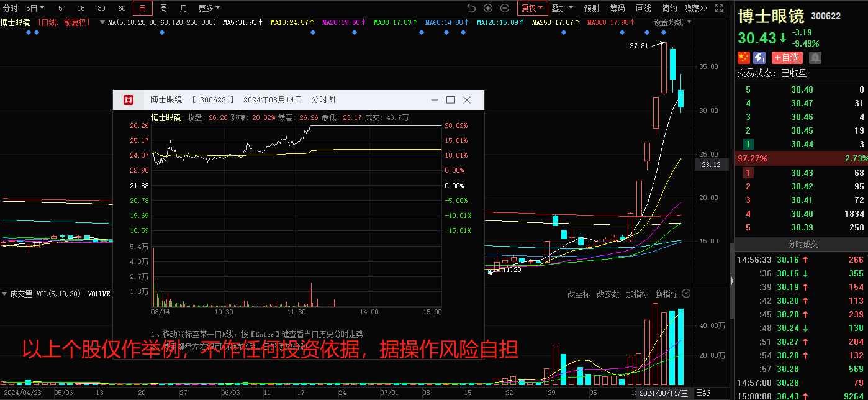Screen dimensions: 868x400
Task: Open the 预测 forecast tool
Action: click(x=592, y=8)
